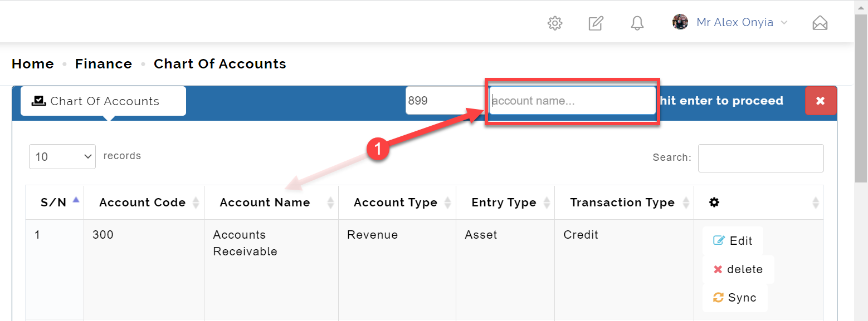Sort by Account Code column
Viewport: 868px width, 321px height.
click(x=144, y=203)
